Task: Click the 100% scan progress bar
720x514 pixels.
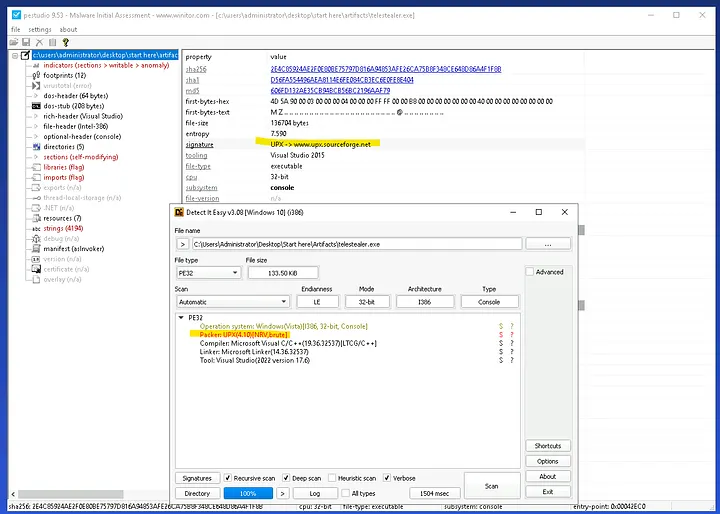Action: [248, 493]
